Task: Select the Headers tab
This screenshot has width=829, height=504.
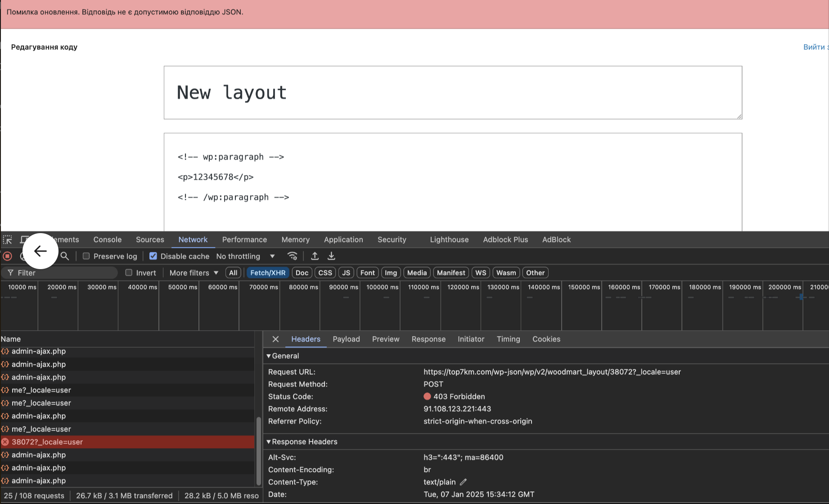Action: coord(306,339)
